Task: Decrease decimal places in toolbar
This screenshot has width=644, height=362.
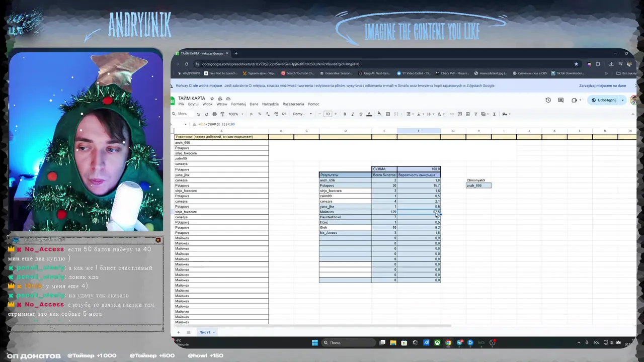Action: pos(267,114)
